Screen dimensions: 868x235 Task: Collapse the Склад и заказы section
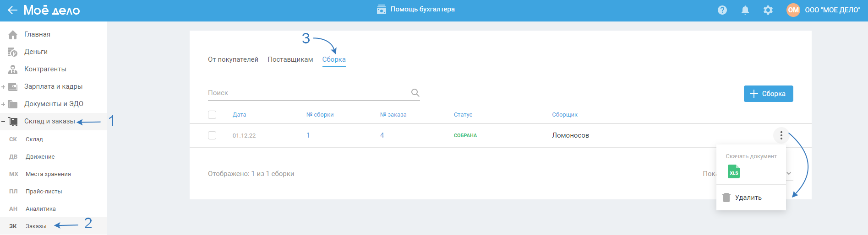[3, 122]
